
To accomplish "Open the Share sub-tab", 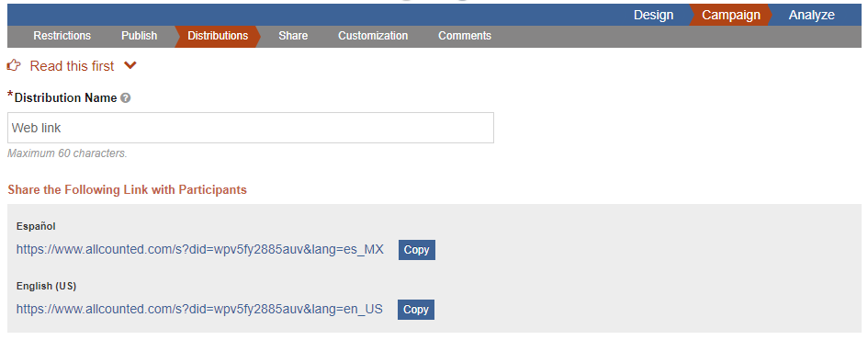I will point(293,36).
